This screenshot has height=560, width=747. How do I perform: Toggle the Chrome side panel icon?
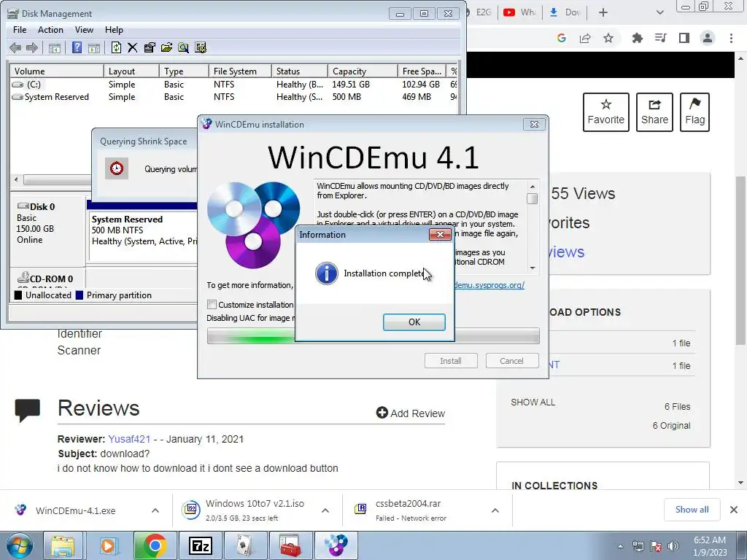point(684,38)
